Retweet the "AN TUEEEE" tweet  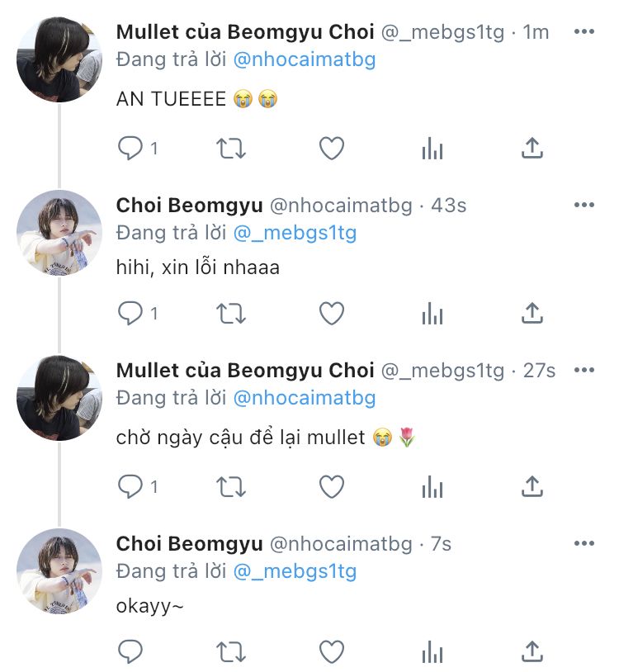click(x=230, y=149)
